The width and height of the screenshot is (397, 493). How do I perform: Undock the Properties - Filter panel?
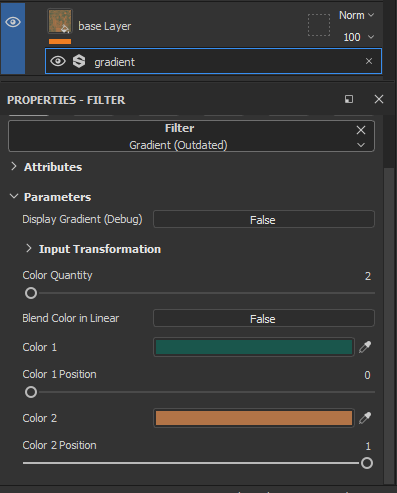click(349, 99)
